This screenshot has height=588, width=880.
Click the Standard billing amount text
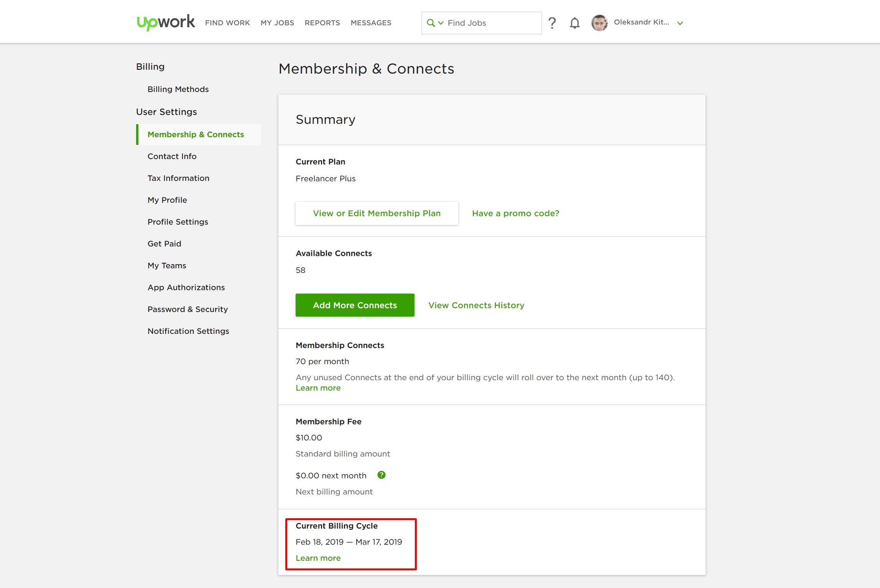(342, 454)
